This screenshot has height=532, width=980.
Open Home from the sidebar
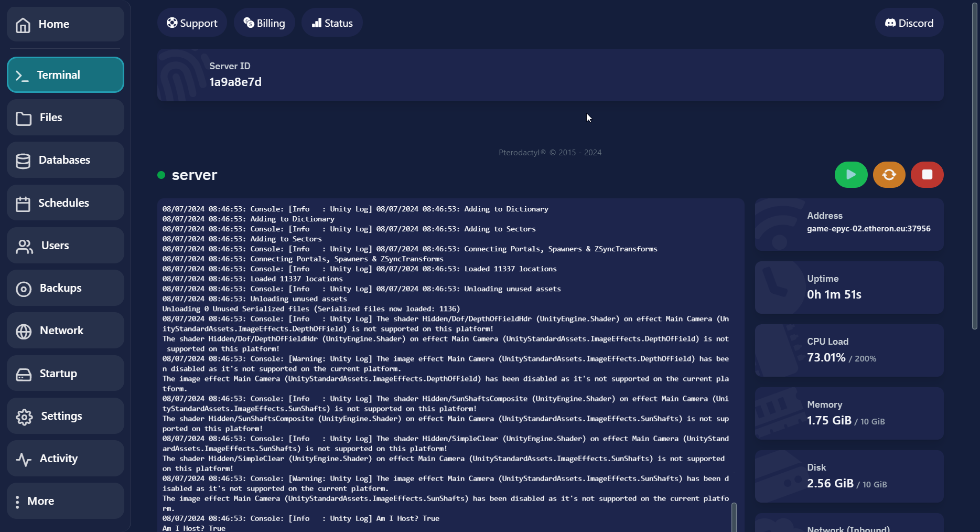point(66,24)
